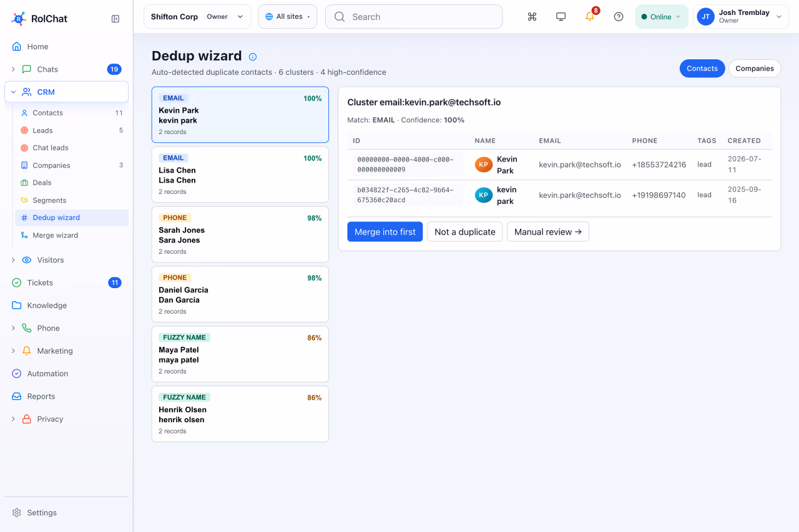This screenshot has width=799, height=532.
Task: Click Kevin Park orange KP avatar
Action: (484, 165)
